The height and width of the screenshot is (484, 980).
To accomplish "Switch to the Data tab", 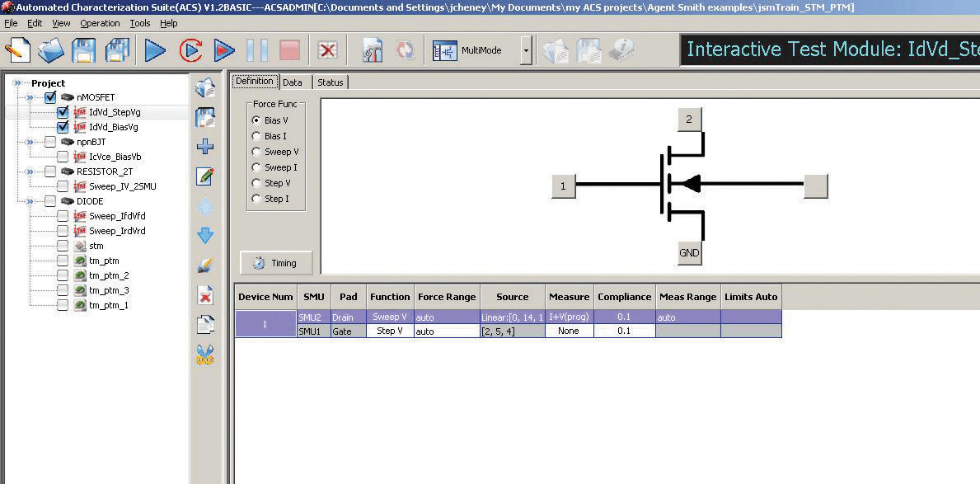I will [x=293, y=82].
